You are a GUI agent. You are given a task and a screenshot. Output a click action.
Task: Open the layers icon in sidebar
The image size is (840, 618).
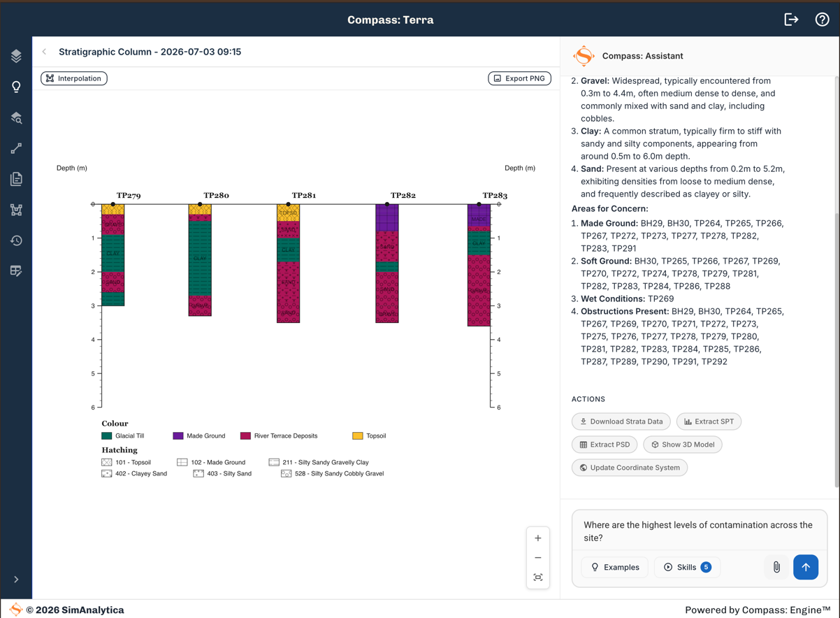click(x=16, y=56)
